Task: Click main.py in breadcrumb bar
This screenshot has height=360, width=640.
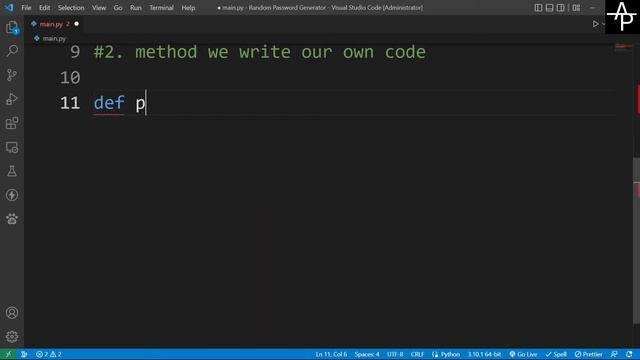Action: coord(54,39)
